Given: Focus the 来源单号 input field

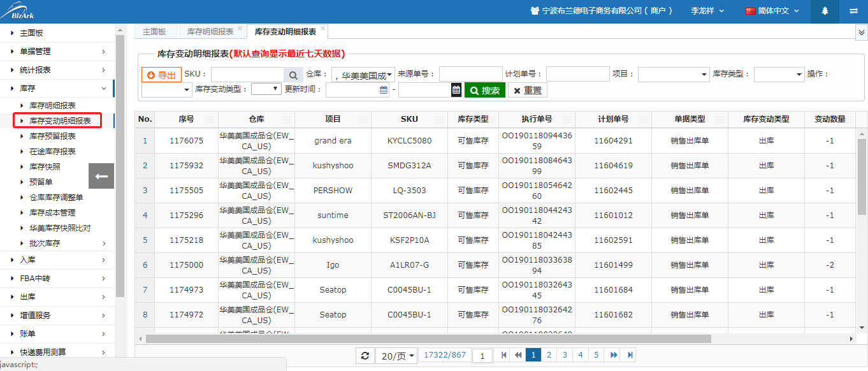Looking at the screenshot, I should [x=471, y=74].
